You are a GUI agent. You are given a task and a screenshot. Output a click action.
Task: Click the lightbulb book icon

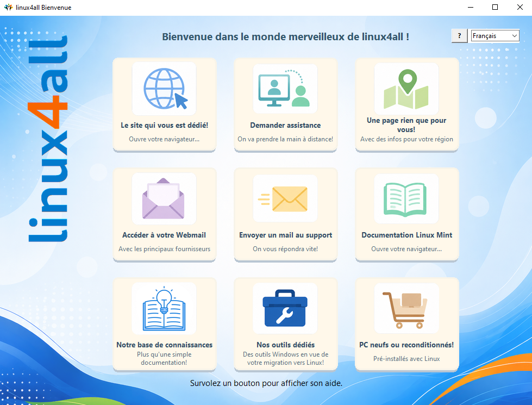[164, 308]
